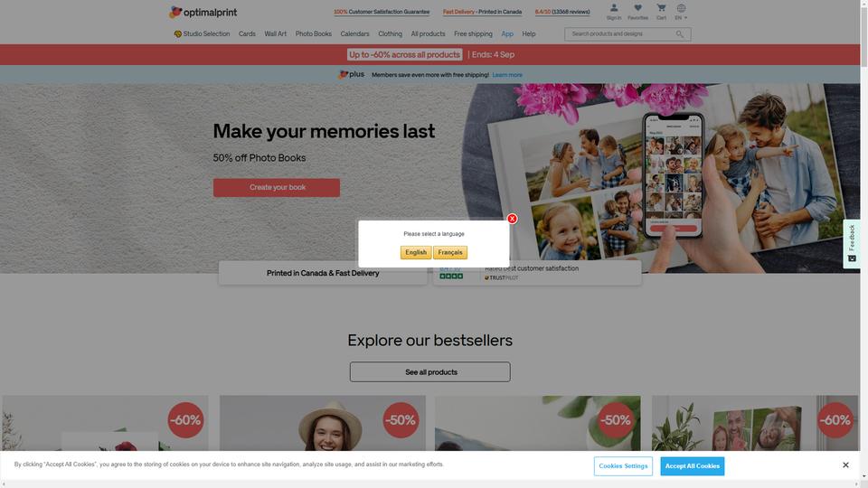The width and height of the screenshot is (868, 488).
Task: Open Studio Selection menu item
Action: pyautogui.click(x=202, y=33)
